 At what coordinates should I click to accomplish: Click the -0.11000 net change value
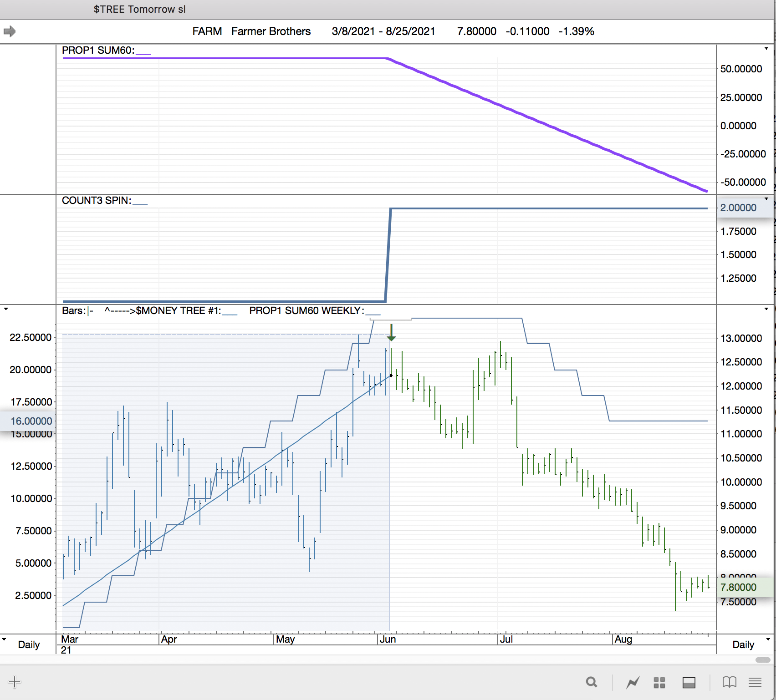527,31
